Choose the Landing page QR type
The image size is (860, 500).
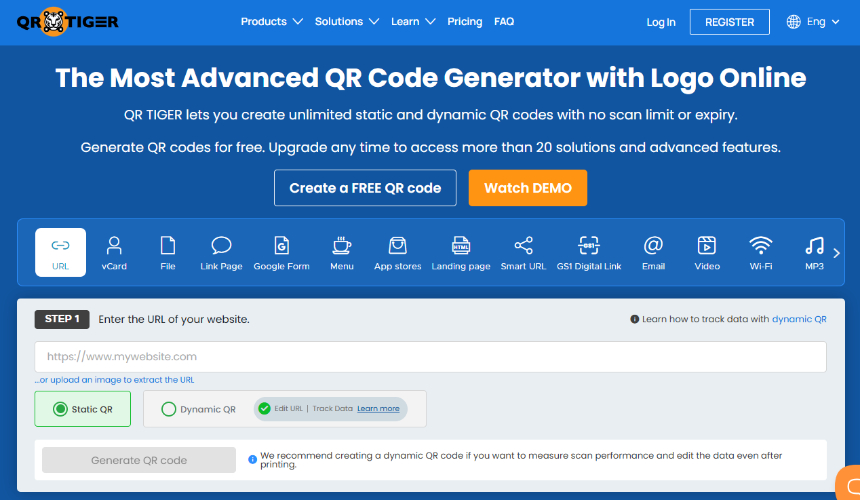point(461,252)
